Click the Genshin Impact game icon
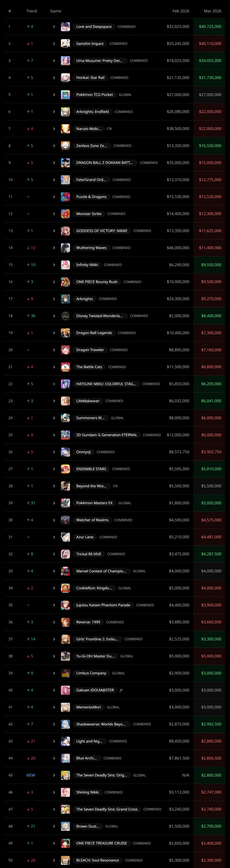230x868 pixels. (65, 44)
